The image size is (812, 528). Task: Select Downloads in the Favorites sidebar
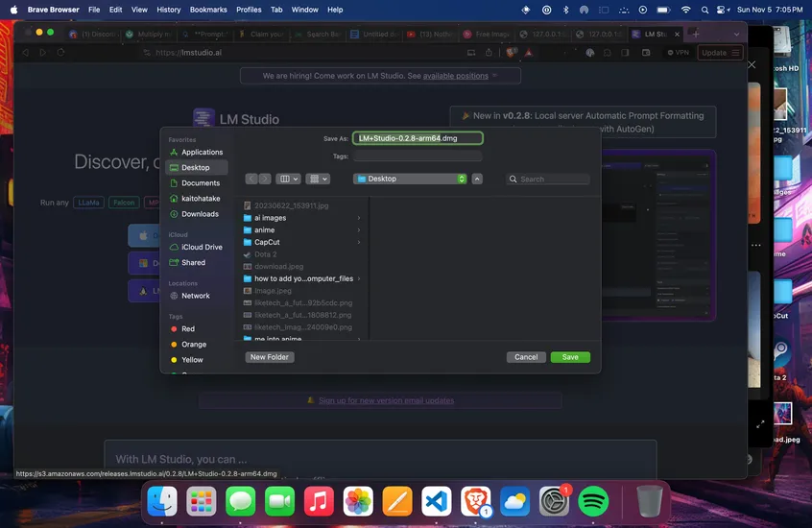pyautogui.click(x=200, y=214)
